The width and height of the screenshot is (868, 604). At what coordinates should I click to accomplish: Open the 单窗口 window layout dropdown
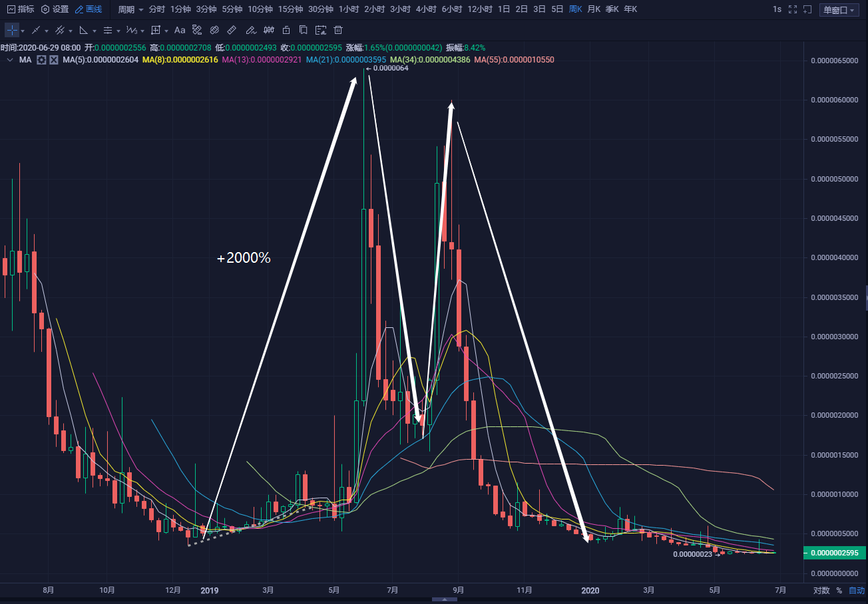coord(840,9)
